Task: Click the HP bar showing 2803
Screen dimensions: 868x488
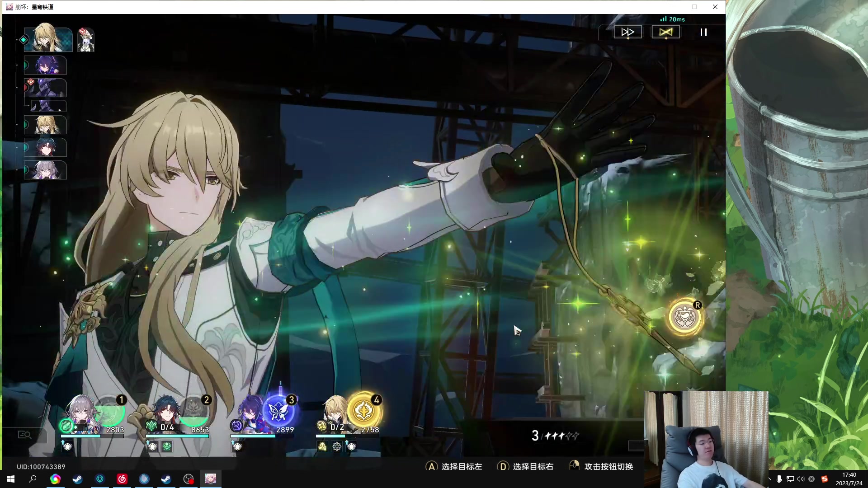Action: coord(92,436)
